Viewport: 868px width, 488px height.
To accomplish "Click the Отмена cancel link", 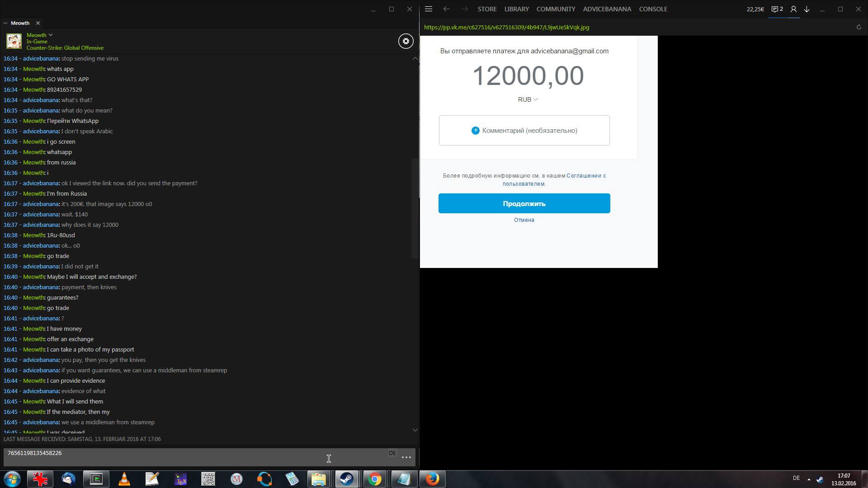I will 524,220.
